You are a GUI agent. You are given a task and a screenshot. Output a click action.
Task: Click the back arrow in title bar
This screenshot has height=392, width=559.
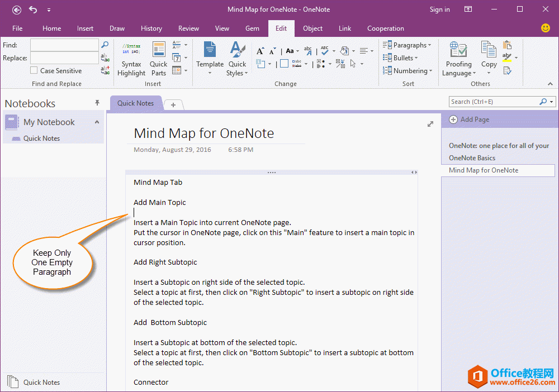click(x=17, y=9)
